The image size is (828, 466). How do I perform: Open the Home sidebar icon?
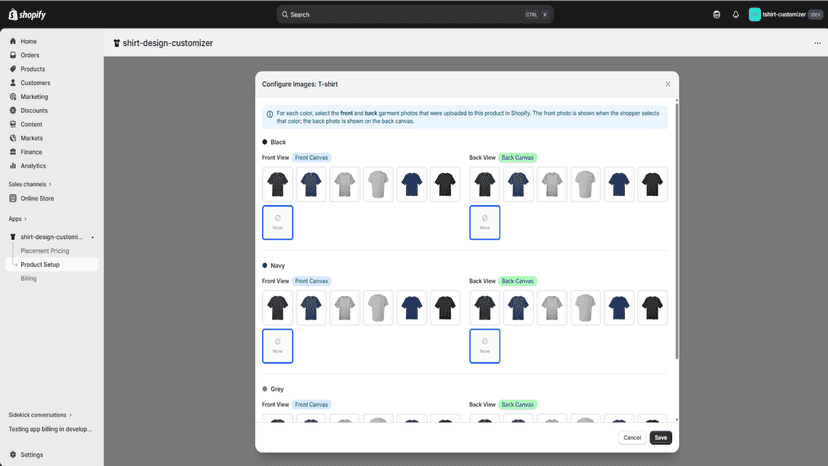pyautogui.click(x=13, y=41)
